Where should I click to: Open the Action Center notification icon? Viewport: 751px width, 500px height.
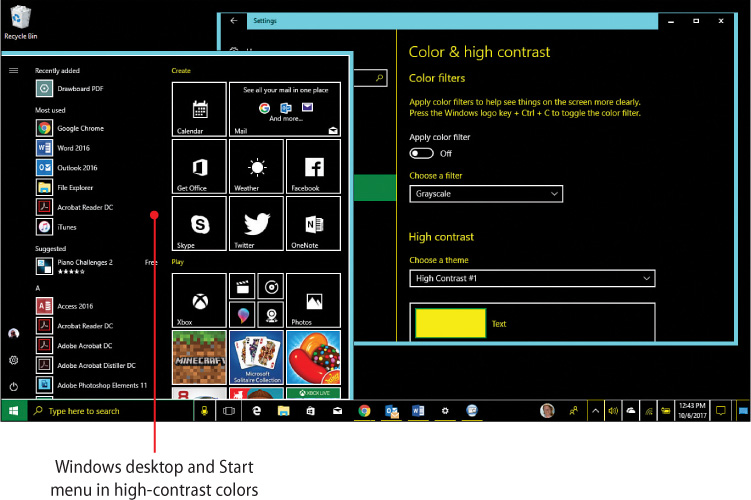pyautogui.click(x=721, y=410)
